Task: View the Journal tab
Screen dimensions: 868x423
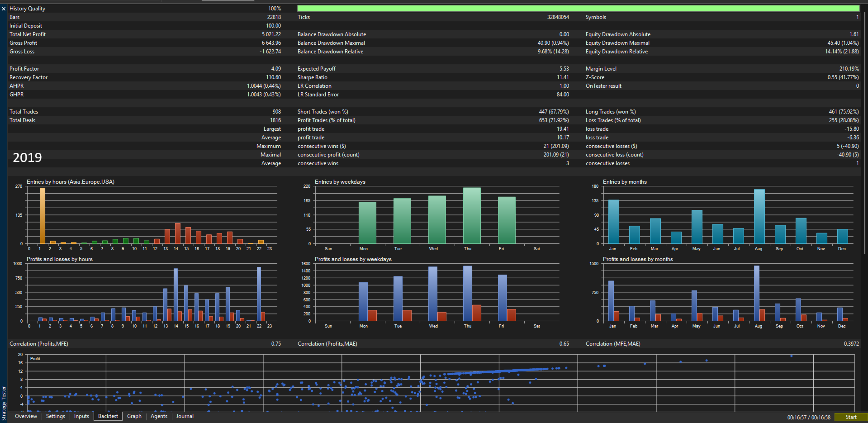Action: click(185, 416)
